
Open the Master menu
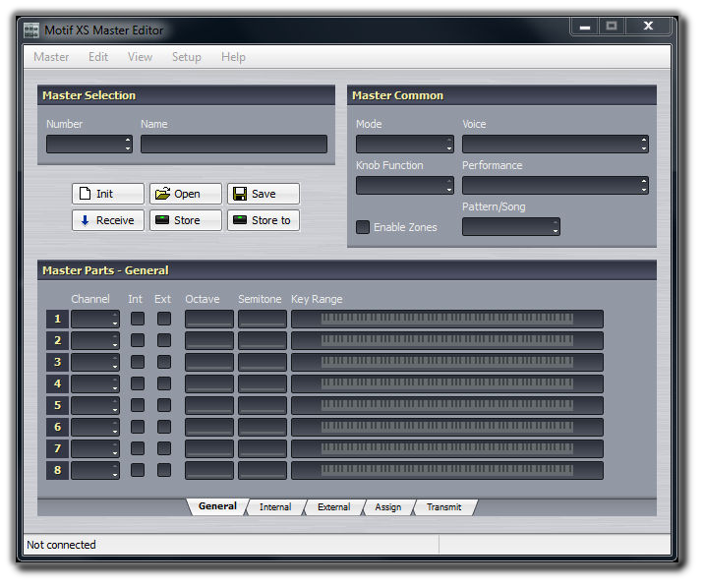[51, 57]
